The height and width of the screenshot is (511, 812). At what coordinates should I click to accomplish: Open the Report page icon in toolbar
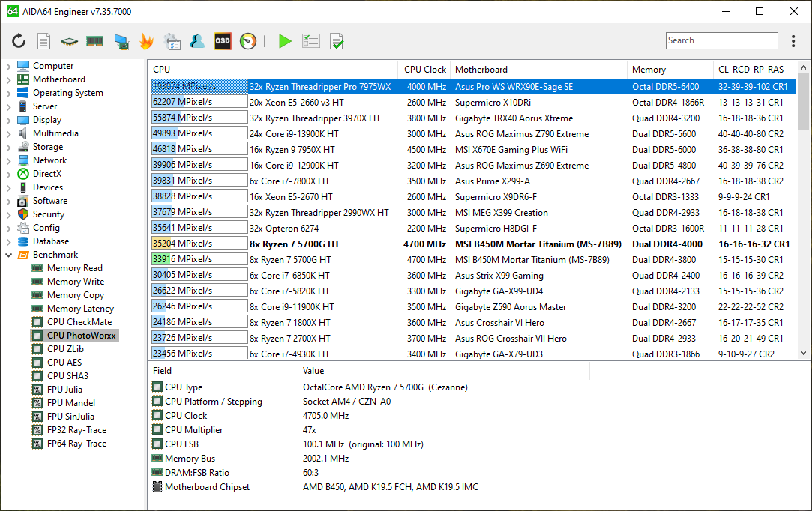tap(44, 41)
